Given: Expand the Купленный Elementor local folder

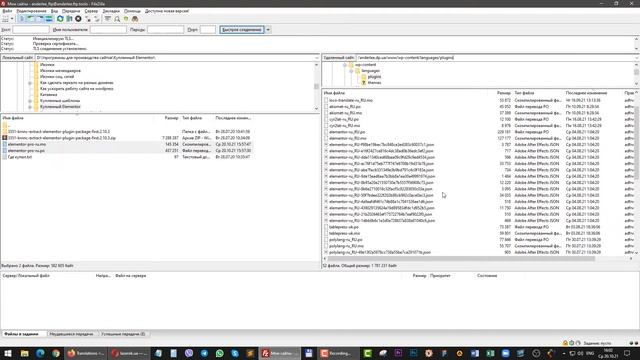Looking at the screenshot, I should click(30, 107).
